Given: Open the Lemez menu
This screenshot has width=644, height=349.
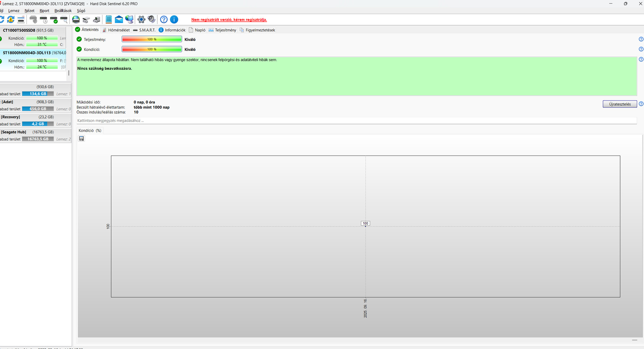Looking at the screenshot, I should (x=14, y=11).
